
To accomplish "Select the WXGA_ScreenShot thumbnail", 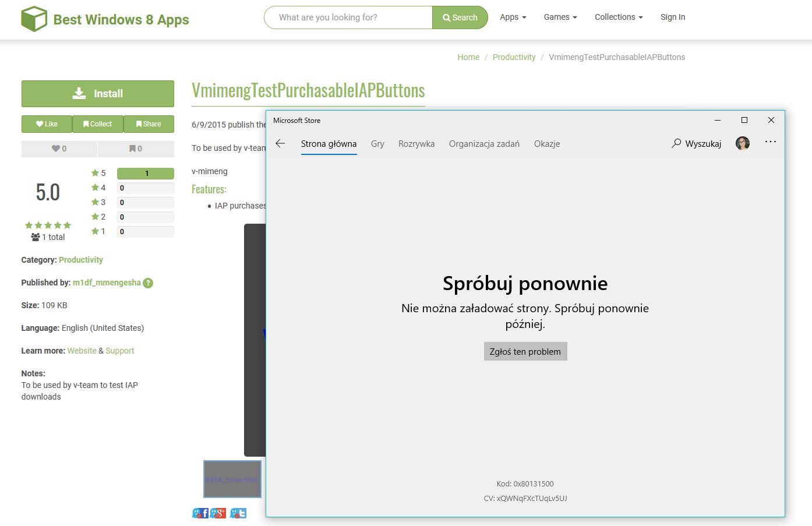I will pos(232,479).
